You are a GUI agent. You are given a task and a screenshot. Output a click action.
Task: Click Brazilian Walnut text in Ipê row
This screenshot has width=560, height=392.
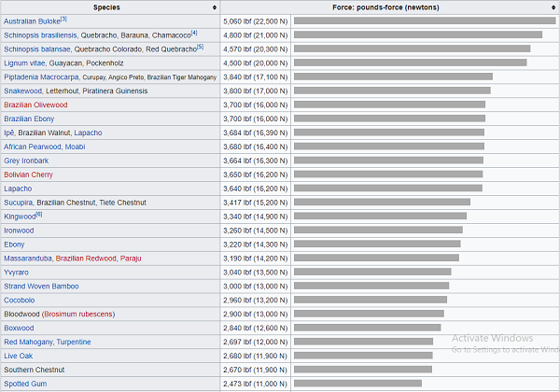tap(44, 133)
